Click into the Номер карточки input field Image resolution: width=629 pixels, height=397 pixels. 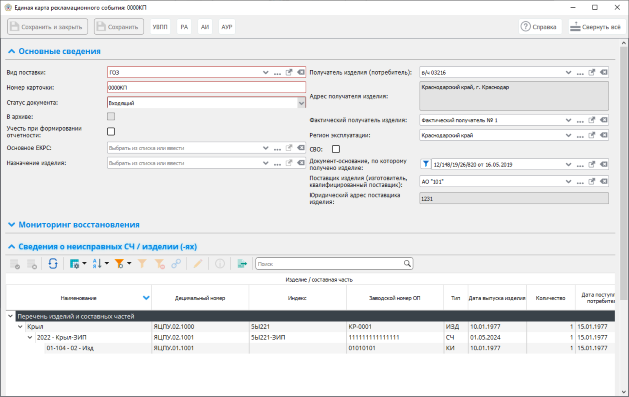coord(206,87)
